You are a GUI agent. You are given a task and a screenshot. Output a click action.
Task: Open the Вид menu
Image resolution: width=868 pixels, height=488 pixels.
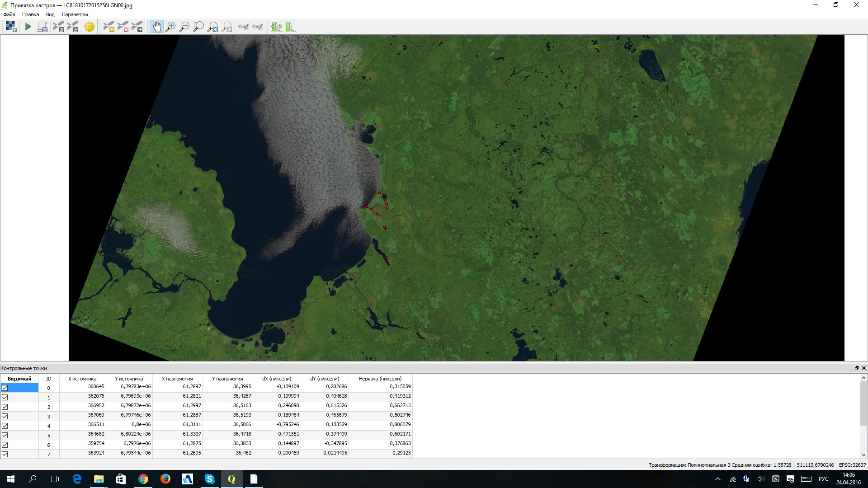50,14
